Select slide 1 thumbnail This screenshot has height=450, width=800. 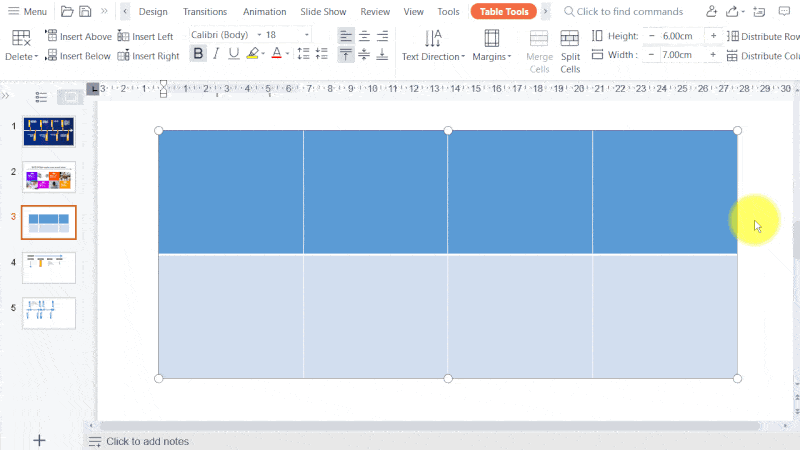[x=48, y=132]
